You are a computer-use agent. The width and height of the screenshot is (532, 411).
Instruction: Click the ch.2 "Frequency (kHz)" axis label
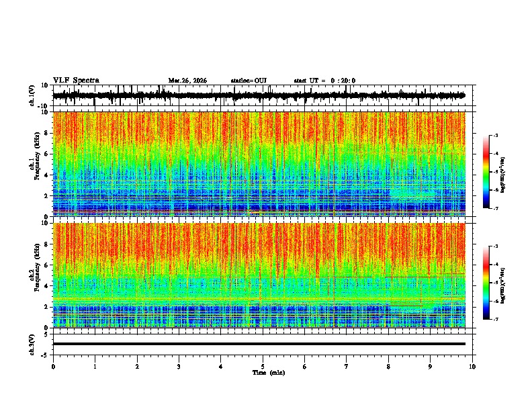[x=37, y=267]
